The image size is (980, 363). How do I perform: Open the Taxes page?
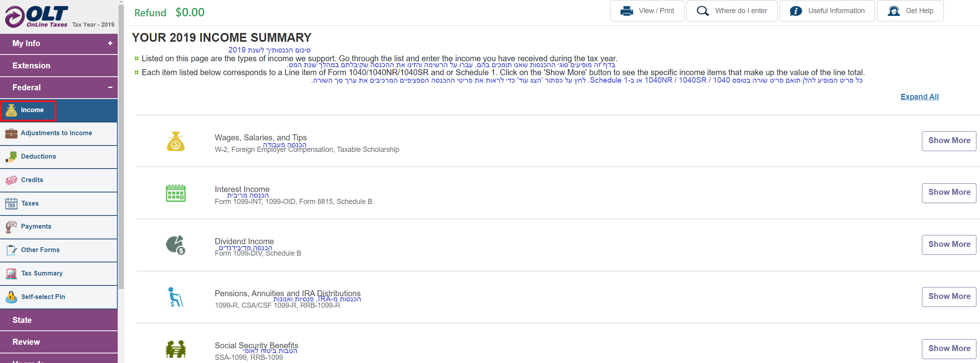click(59, 204)
